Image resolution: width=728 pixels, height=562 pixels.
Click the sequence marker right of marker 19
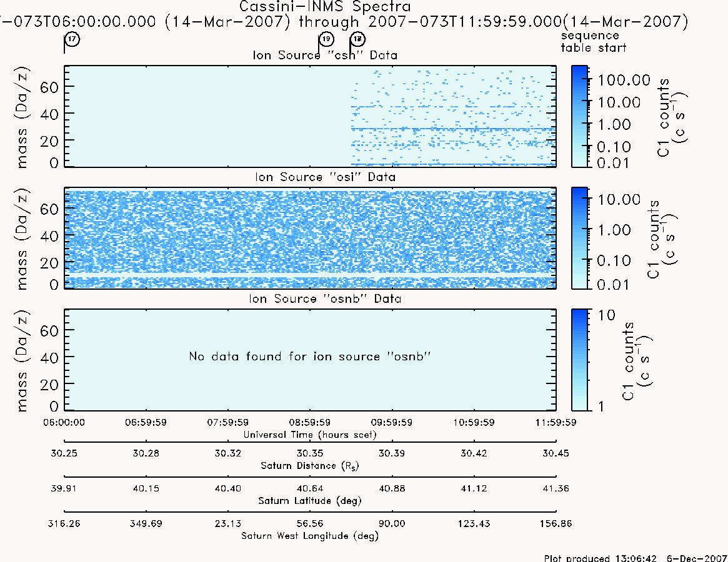[357, 39]
